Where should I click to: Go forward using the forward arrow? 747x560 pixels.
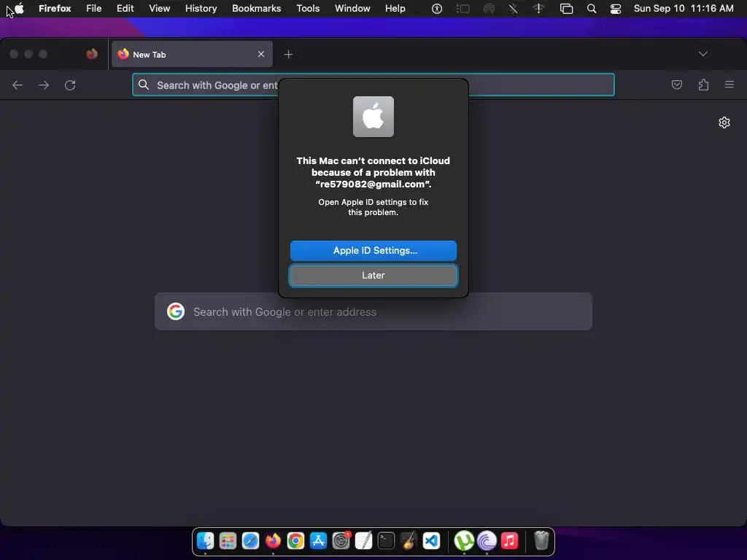[44, 85]
